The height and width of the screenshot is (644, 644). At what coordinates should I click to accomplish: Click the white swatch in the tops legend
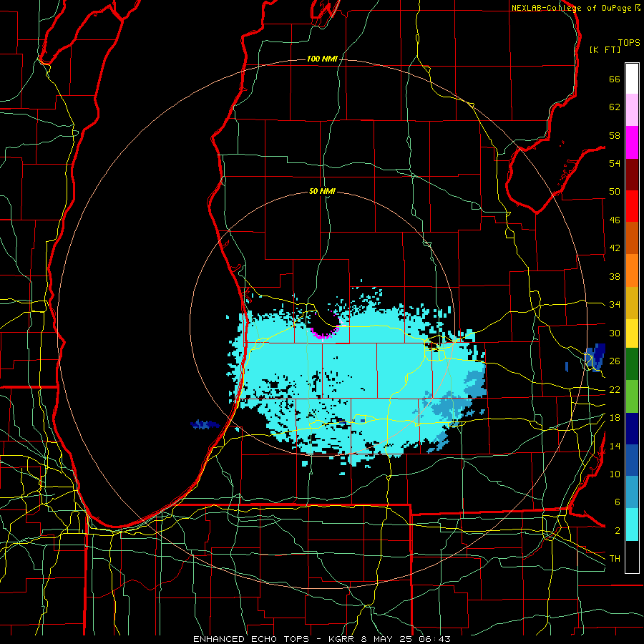click(632, 79)
